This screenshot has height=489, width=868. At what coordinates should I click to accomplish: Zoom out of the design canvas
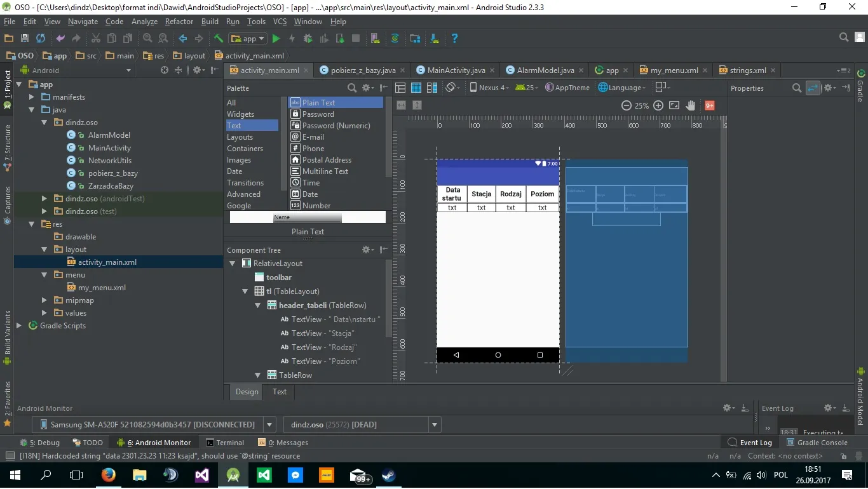coord(626,106)
